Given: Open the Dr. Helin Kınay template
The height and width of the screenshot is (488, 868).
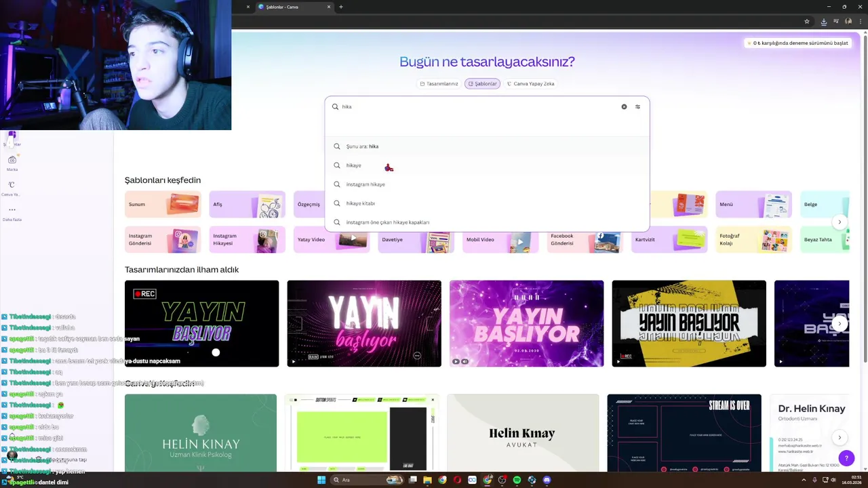Looking at the screenshot, I should [809, 432].
